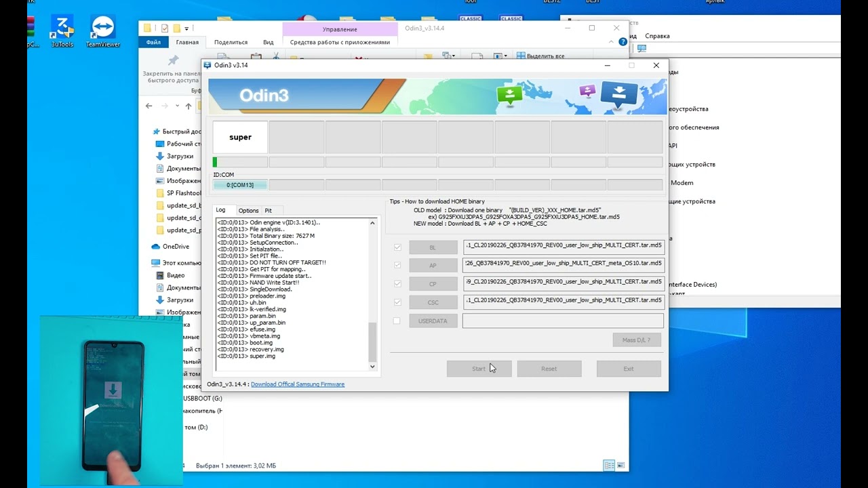Click the USERDATA file path field

[x=563, y=321]
